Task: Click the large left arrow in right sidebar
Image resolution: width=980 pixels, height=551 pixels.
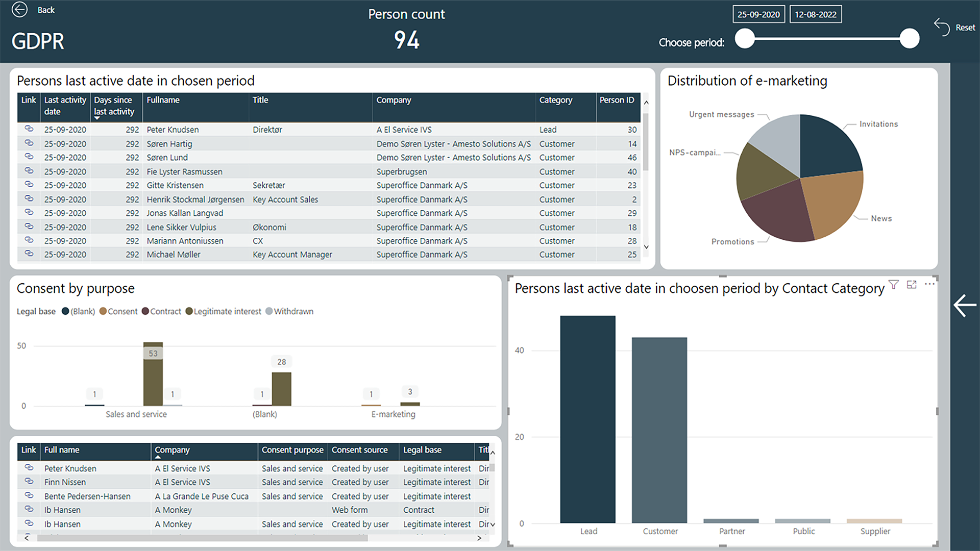Action: (965, 306)
